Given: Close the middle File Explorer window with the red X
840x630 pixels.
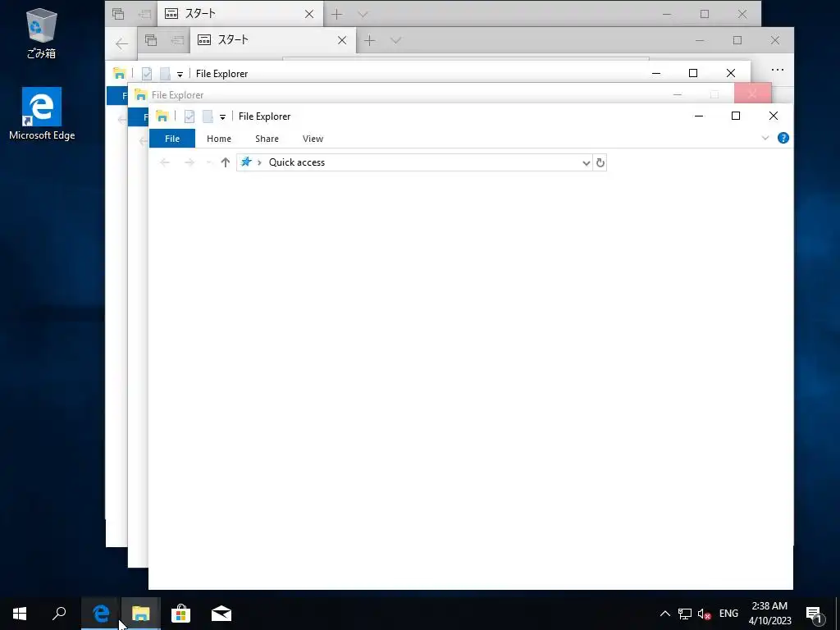Looking at the screenshot, I should tap(753, 94).
